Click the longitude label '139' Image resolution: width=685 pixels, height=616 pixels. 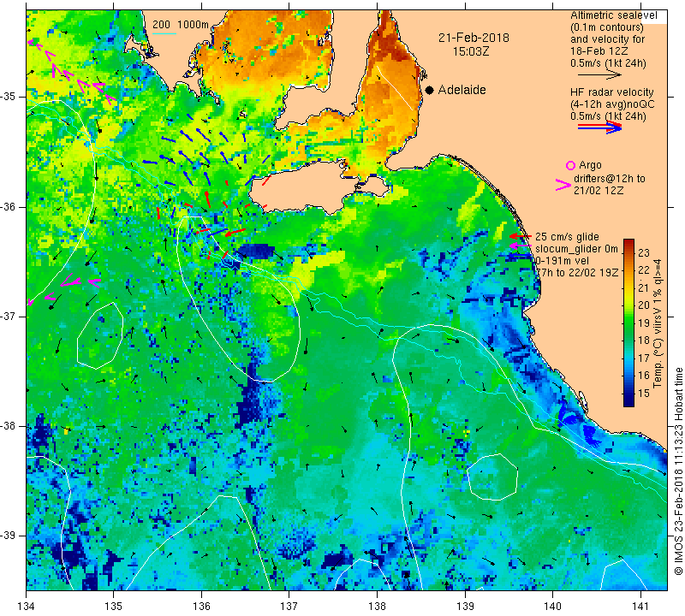465,606
